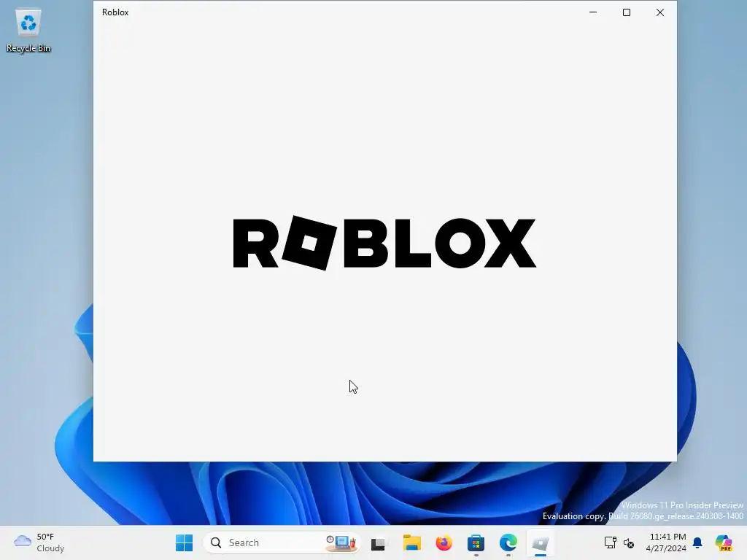Viewport: 747px width, 560px height.
Task: Open the Recycle Bin desktop icon
Action: 28,31
